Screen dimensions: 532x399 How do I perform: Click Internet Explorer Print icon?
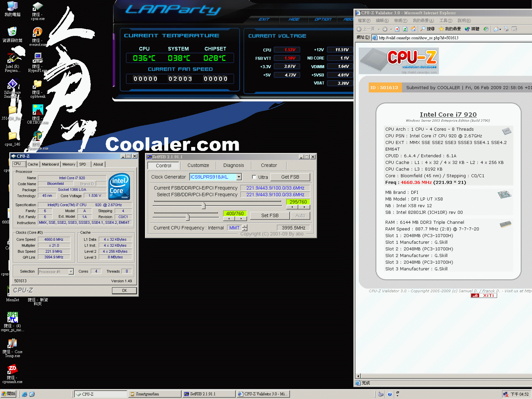click(x=506, y=29)
